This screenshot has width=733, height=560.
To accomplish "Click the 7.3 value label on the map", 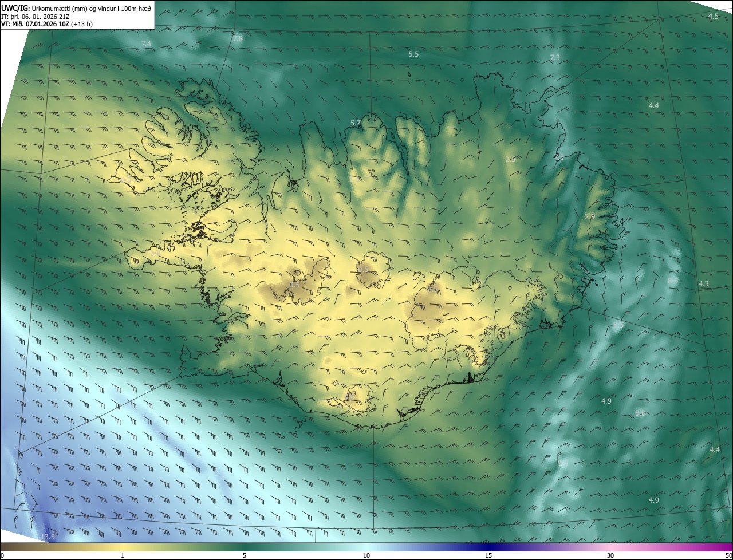I will (x=555, y=57).
